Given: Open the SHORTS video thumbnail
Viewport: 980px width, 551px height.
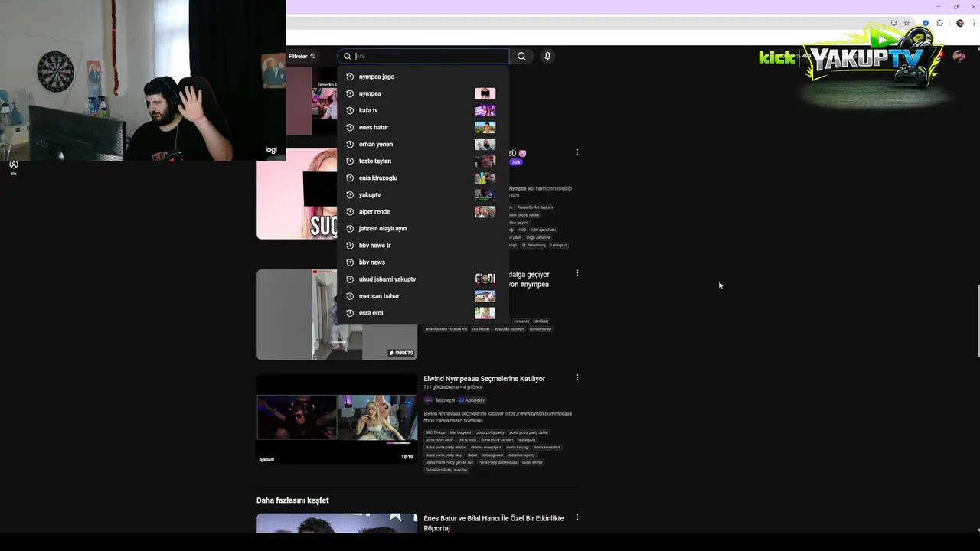Looking at the screenshot, I should tap(337, 315).
